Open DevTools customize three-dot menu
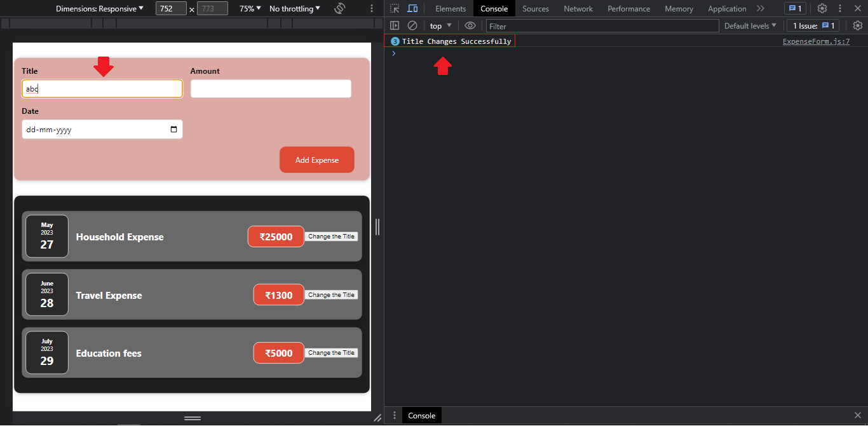 point(840,8)
